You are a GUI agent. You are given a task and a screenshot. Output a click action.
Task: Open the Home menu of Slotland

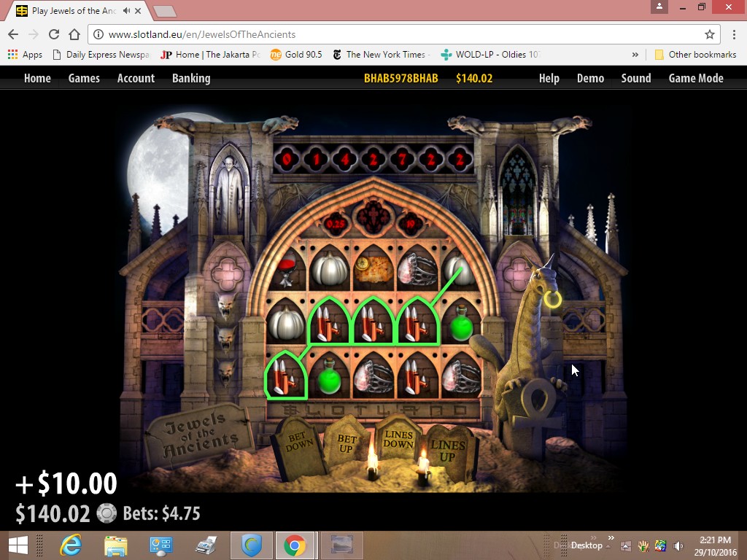click(x=37, y=78)
